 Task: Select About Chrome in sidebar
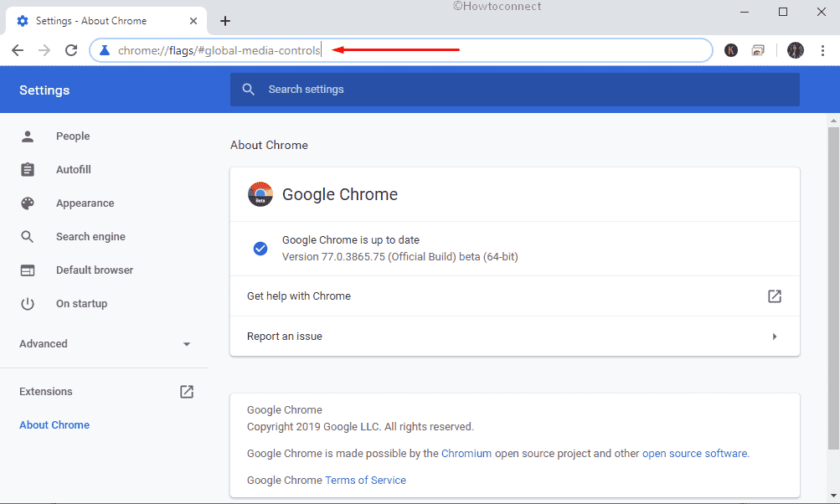click(54, 424)
